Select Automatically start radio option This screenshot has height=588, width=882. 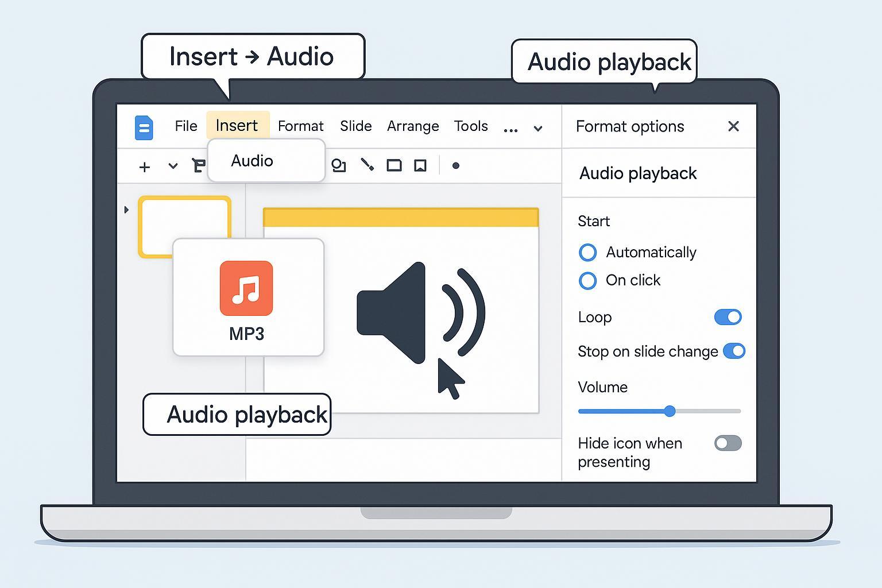(x=587, y=252)
